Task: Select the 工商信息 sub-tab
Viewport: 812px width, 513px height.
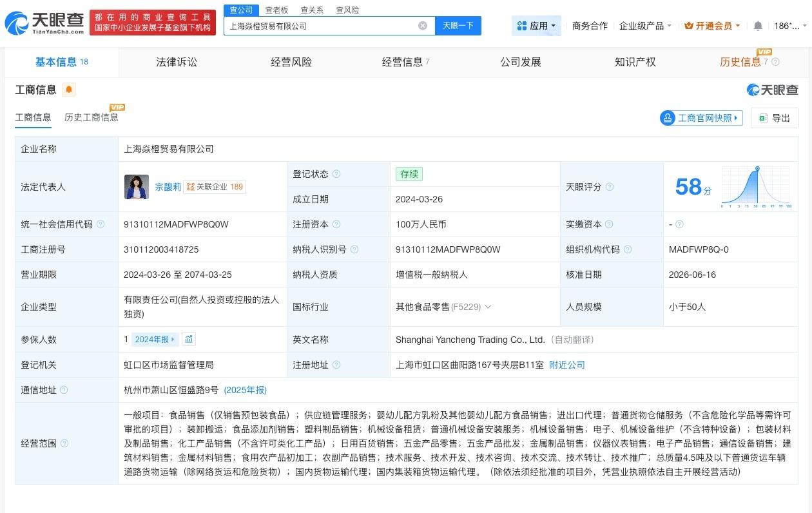Action: click(33, 117)
